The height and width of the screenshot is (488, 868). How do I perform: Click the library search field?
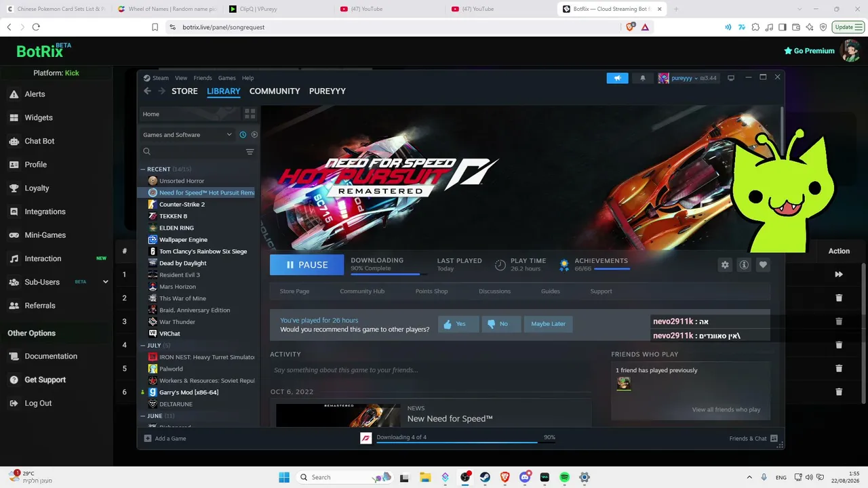click(193, 152)
